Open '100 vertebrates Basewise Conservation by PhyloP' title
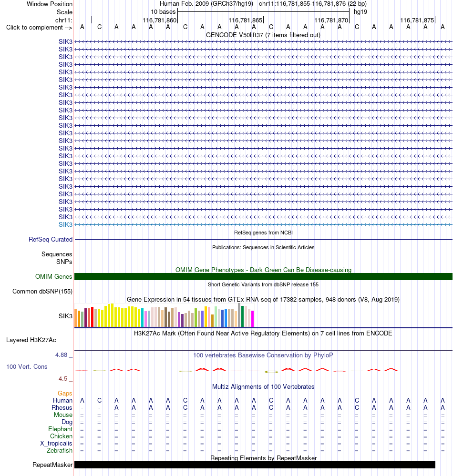453x476 pixels. pos(263,355)
